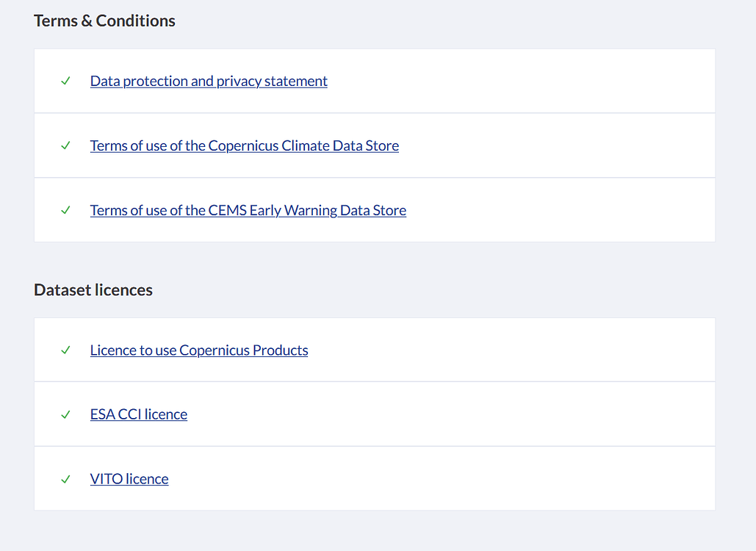Click the checkmark icon beside ESA CCI licence

coord(65,414)
